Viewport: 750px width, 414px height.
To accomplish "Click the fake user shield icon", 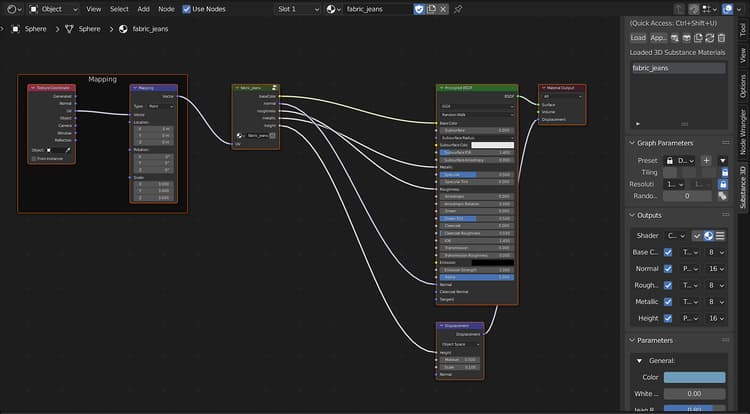I will [419, 9].
